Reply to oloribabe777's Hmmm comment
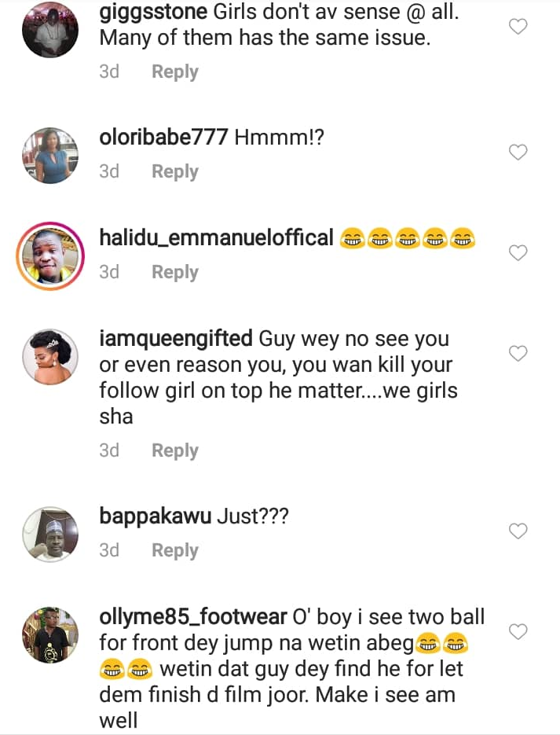This screenshot has height=735, width=560. click(174, 171)
